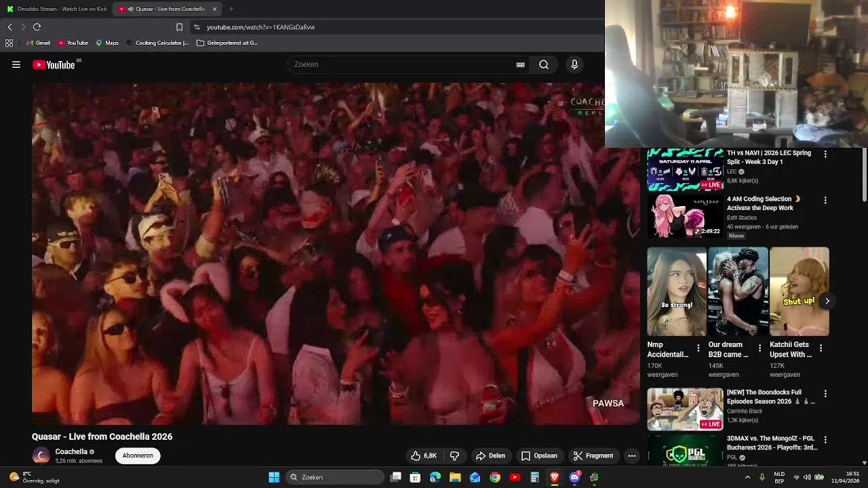Image resolution: width=868 pixels, height=488 pixels.
Task: Open File Explorer from taskbar
Action: coord(455,477)
